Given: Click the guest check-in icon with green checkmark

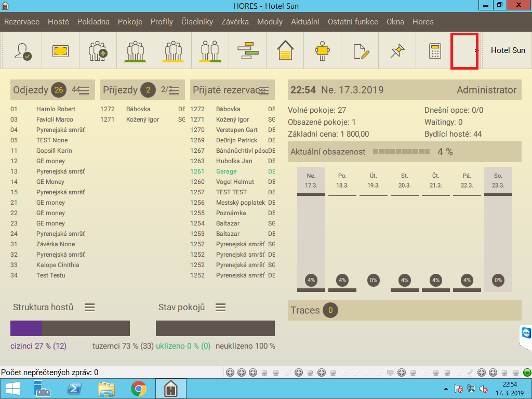Looking at the screenshot, I should [x=23, y=51].
